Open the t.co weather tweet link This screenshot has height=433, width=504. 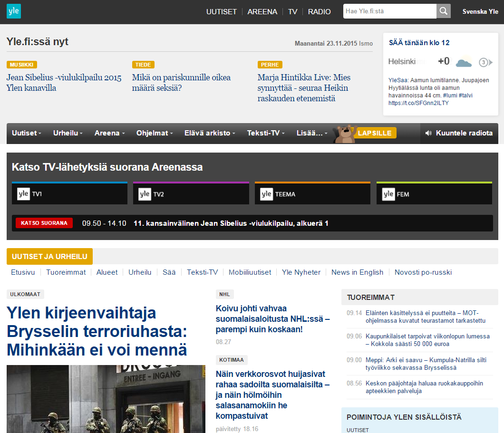coord(418,103)
